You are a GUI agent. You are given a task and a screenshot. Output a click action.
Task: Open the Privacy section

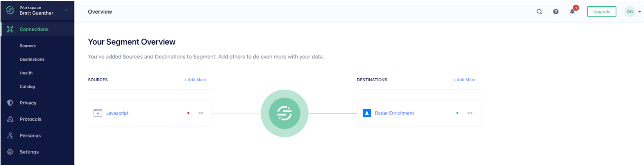tap(28, 103)
